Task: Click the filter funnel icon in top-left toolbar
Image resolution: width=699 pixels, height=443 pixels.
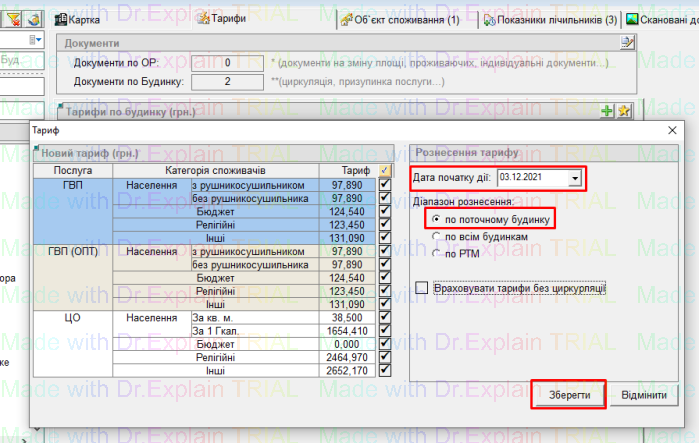Action: [x=15, y=18]
